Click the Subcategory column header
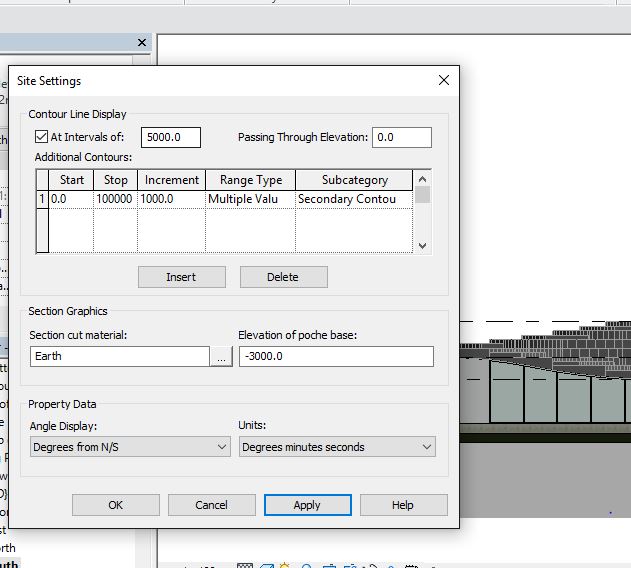 pos(354,180)
